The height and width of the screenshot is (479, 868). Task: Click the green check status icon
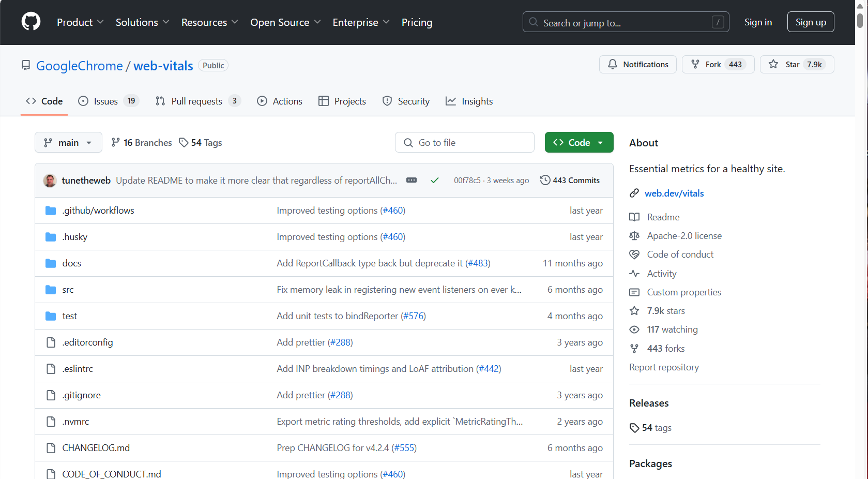[435, 180]
